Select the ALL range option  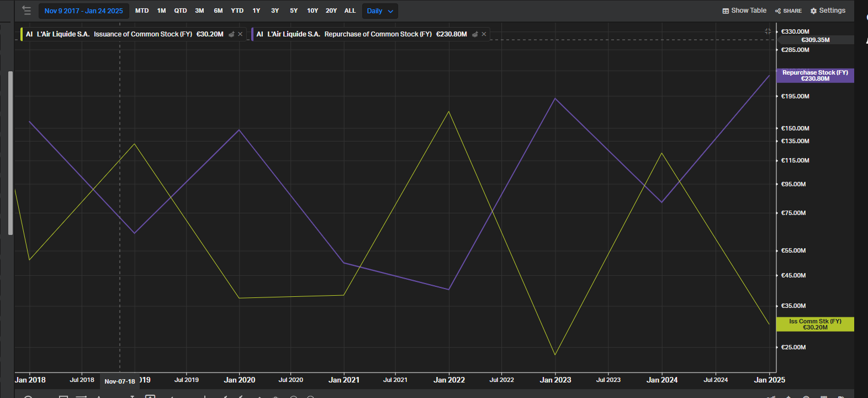pos(350,11)
